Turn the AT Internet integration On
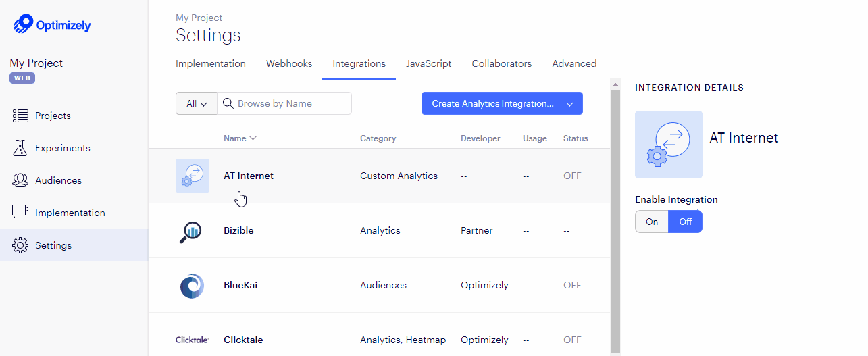This screenshot has width=868, height=356. [652, 222]
